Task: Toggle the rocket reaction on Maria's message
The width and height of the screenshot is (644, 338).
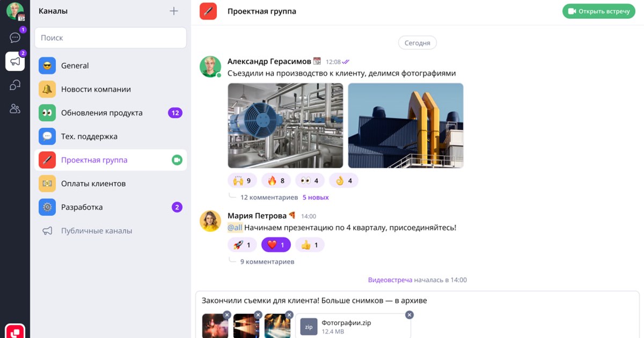Action: click(x=242, y=245)
